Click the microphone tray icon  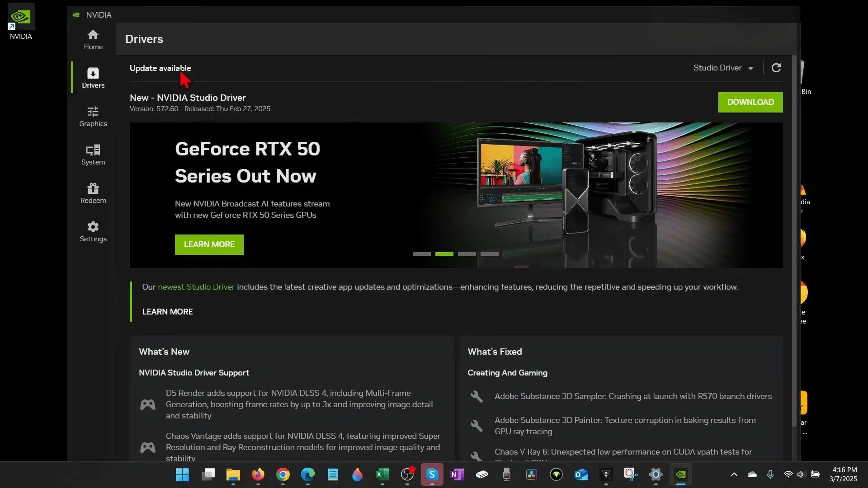[770, 474]
